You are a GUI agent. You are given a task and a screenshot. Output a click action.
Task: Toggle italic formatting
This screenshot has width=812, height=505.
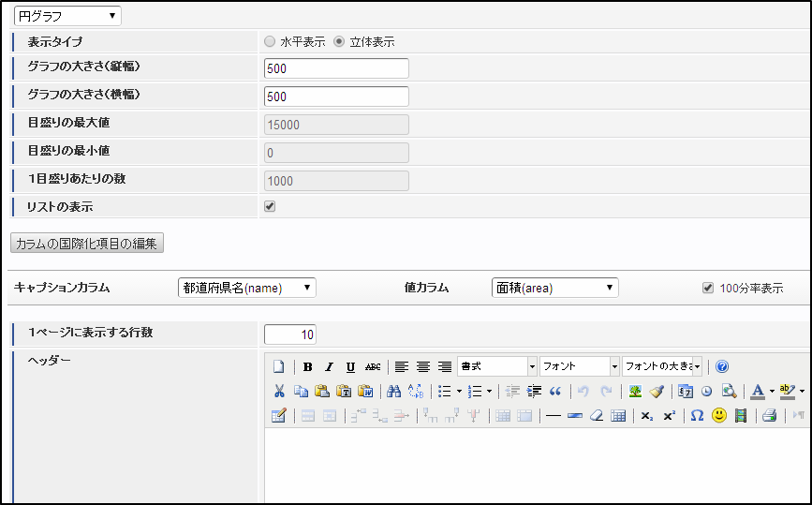pyautogui.click(x=329, y=366)
